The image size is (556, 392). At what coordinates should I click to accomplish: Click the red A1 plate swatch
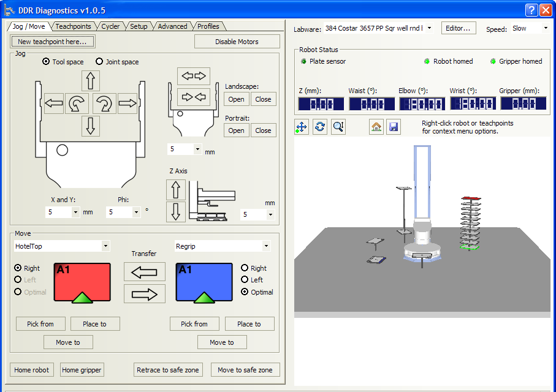83,282
